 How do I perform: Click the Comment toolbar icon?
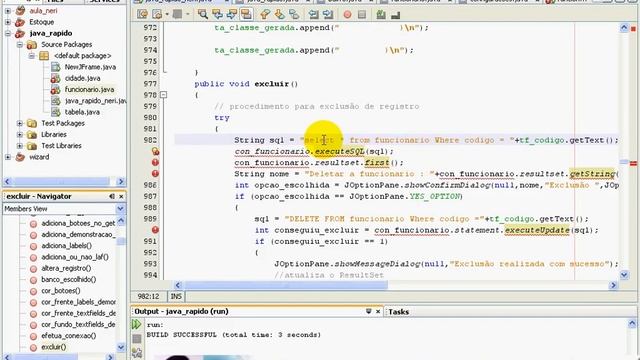(x=381, y=15)
